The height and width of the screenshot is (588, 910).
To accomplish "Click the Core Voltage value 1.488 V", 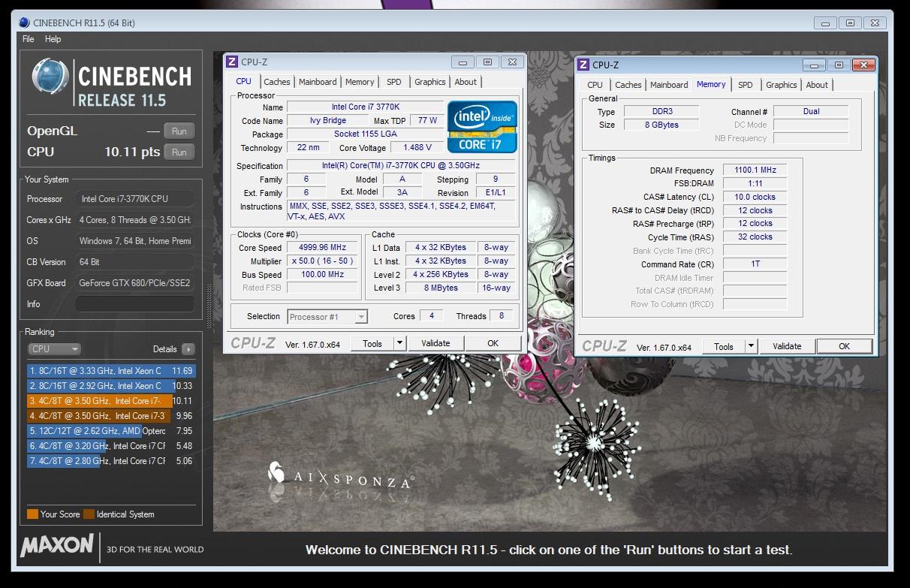I will tap(417, 148).
